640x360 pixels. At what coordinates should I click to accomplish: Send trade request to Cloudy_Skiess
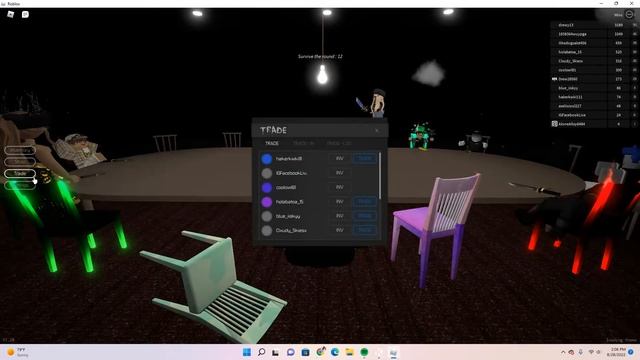(364, 230)
